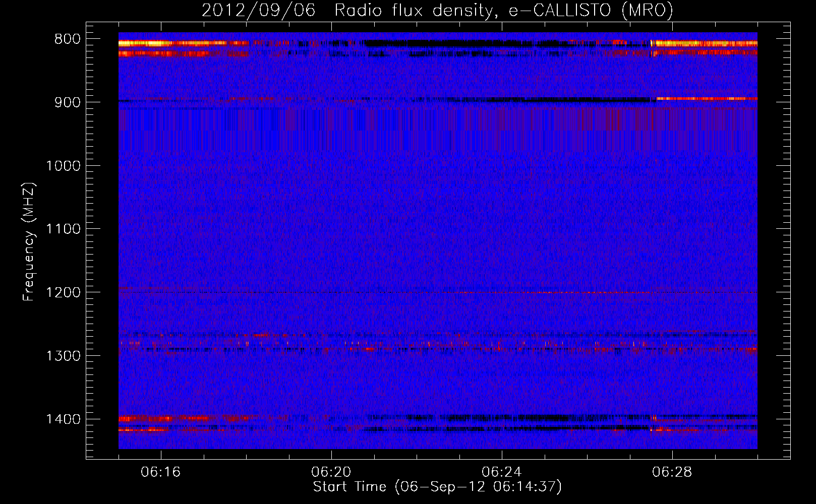The width and height of the screenshot is (816, 504).
Task: Click the plot title 'Radio flux density, e-CALLISTO (MRO)'
Action: tap(503, 10)
